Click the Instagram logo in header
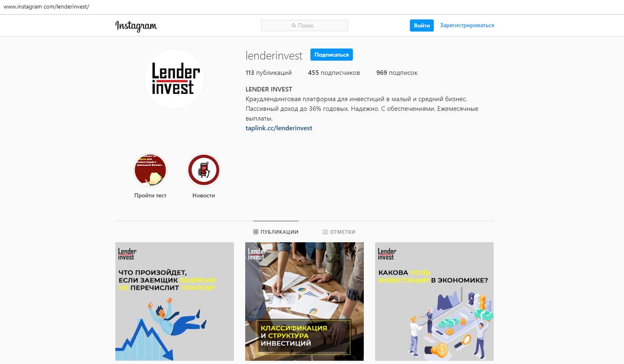The width and height of the screenshot is (624, 364). click(136, 26)
